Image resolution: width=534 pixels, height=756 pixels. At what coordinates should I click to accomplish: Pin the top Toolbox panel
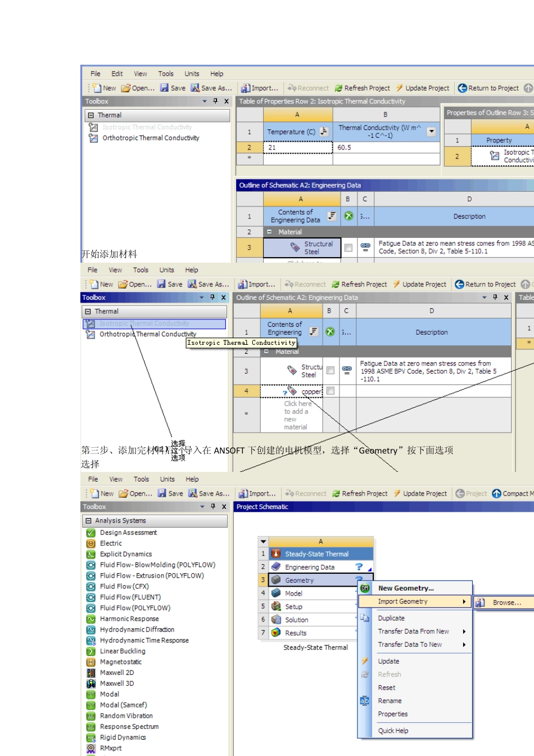click(215, 101)
